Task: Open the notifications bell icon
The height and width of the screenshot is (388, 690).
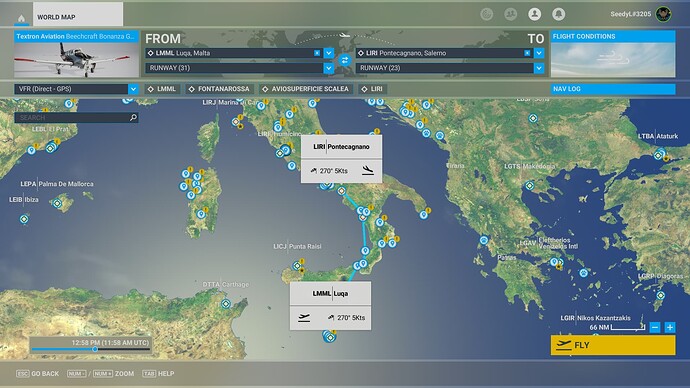Action: coord(558,14)
